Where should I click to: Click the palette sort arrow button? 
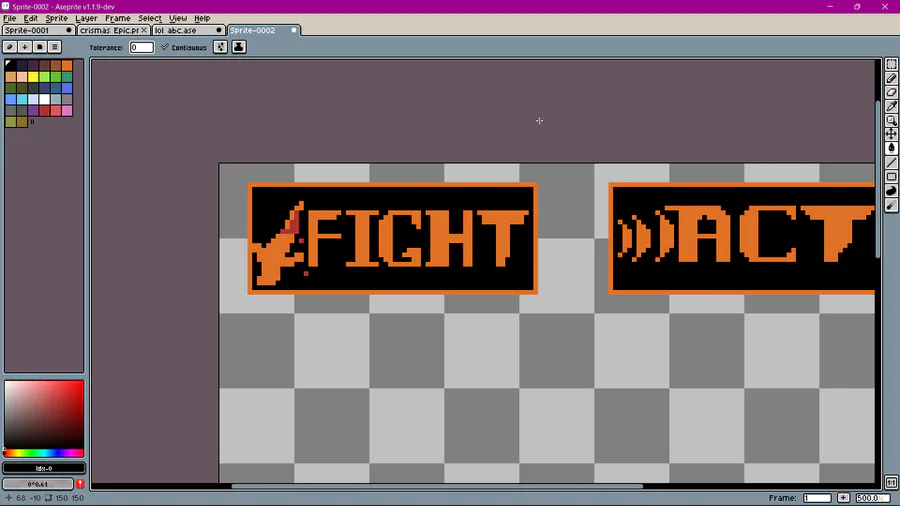pos(25,47)
